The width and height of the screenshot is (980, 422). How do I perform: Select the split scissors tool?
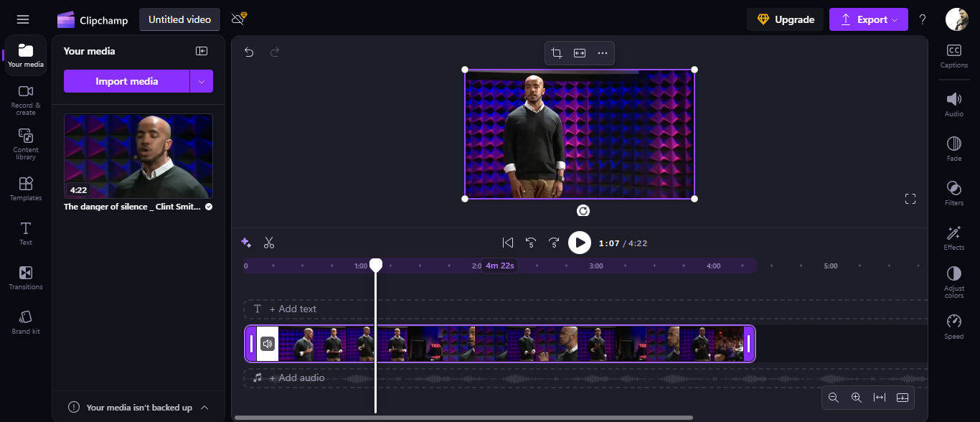click(269, 243)
